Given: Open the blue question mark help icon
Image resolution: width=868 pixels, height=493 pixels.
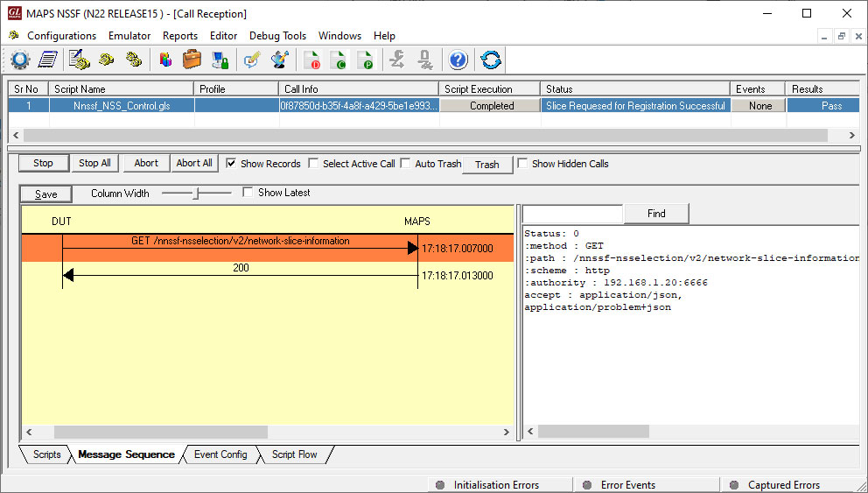Looking at the screenshot, I should tap(458, 60).
